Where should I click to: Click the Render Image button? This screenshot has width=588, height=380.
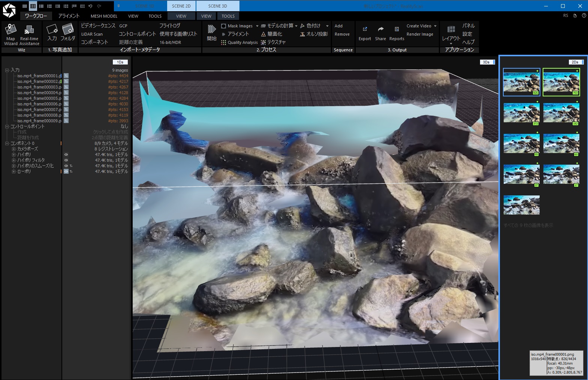click(x=420, y=34)
